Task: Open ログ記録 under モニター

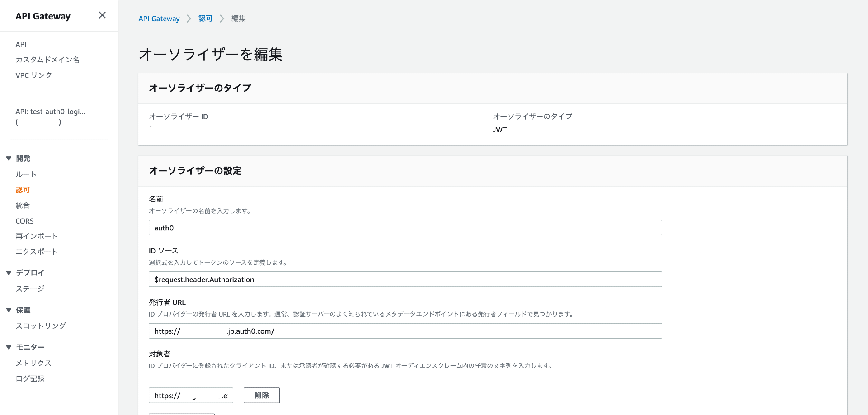Action: [30, 378]
